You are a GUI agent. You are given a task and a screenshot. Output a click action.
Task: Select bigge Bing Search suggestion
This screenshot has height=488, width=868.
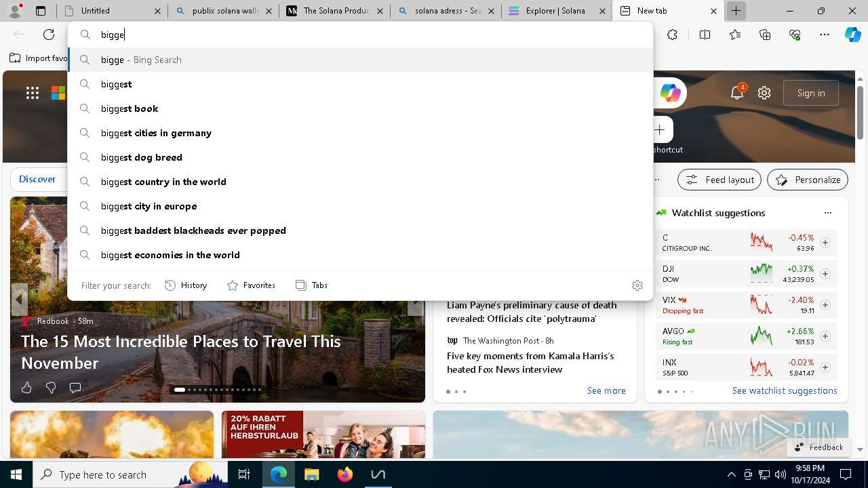coord(360,60)
